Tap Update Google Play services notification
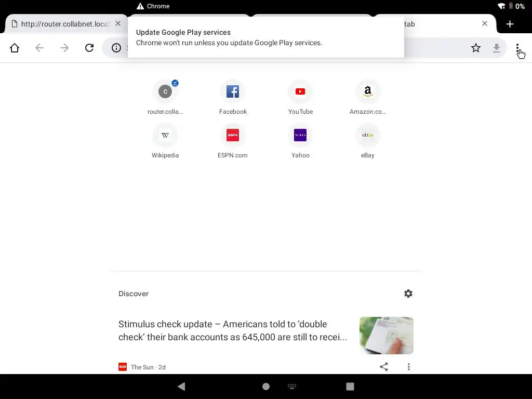Viewport: 532px width, 399px height. tap(266, 37)
